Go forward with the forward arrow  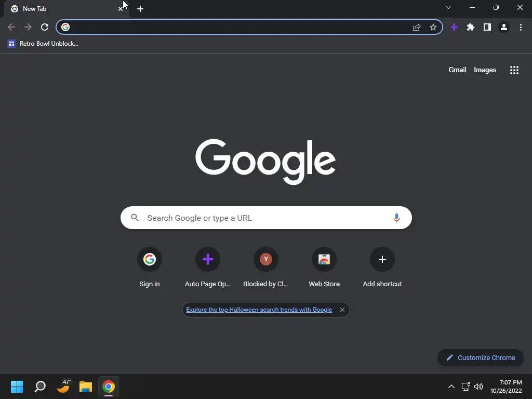28,27
